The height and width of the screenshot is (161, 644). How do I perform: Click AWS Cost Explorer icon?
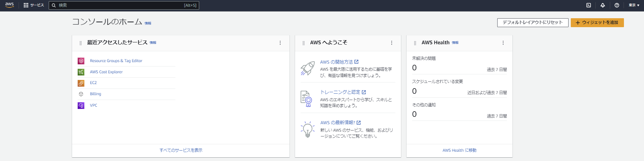click(81, 72)
